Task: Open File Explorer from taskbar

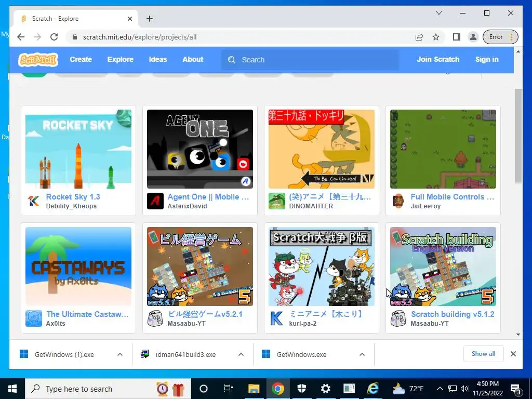Action: pyautogui.click(x=254, y=389)
